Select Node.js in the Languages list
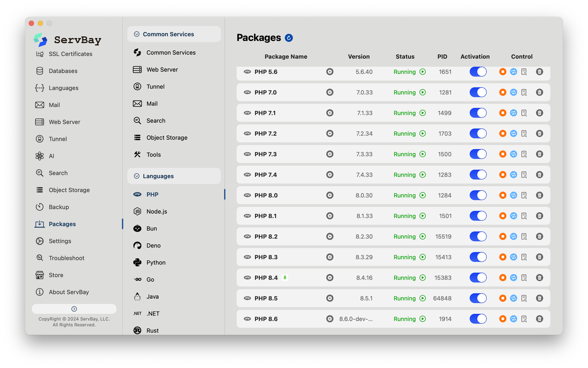This screenshot has height=368, width=588. click(x=150, y=211)
